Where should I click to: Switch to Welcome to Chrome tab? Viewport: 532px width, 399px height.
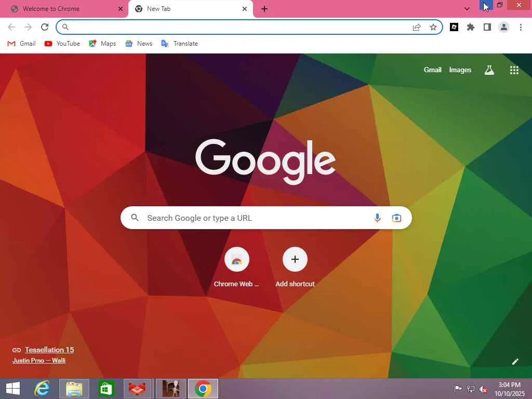[x=64, y=9]
